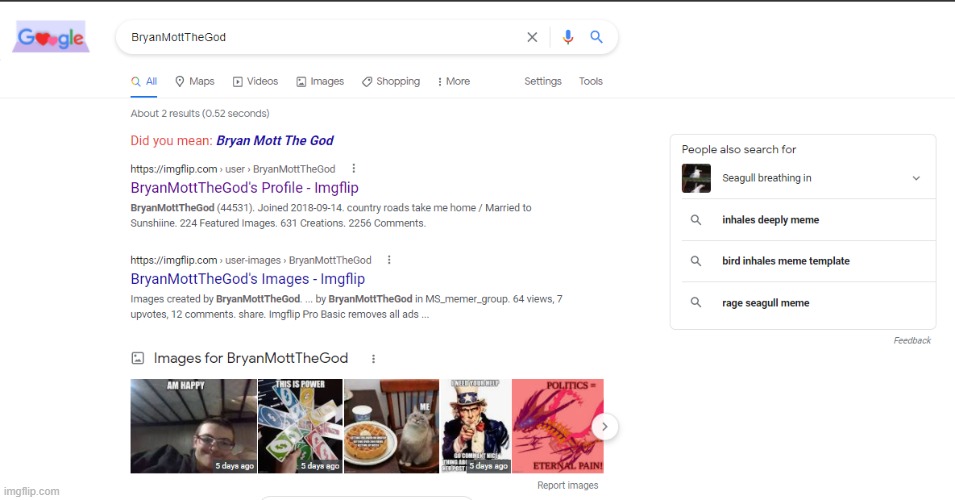Report images below the image strip
Viewport: 955px width, 500px height.
click(x=568, y=485)
